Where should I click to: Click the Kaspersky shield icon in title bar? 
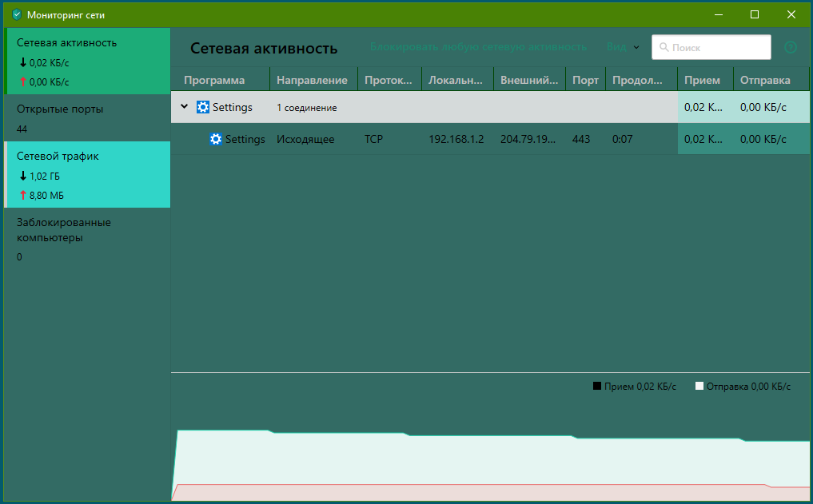click(16, 14)
